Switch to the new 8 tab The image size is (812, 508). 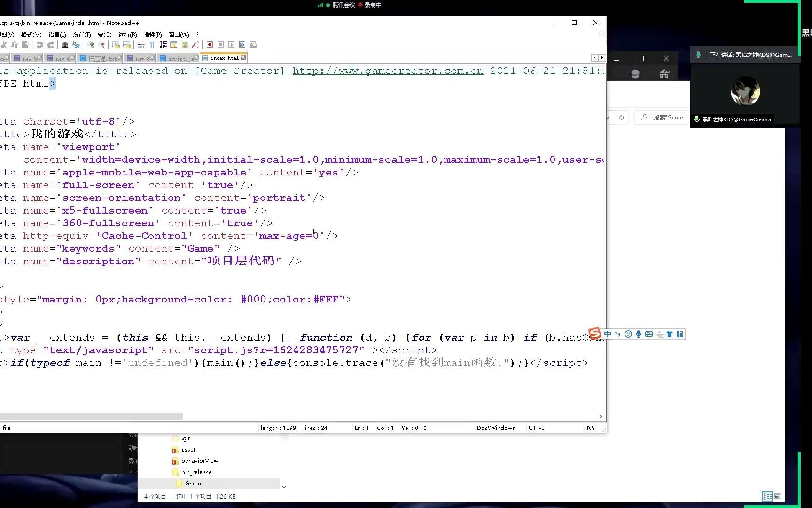click(140, 58)
